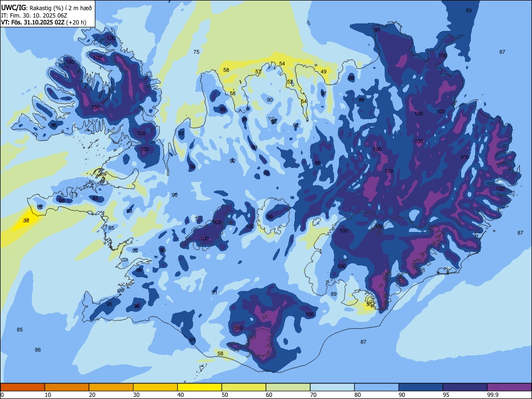This screenshot has width=532, height=399.
Task: Click the legend tick label 30
Action: 136,395
